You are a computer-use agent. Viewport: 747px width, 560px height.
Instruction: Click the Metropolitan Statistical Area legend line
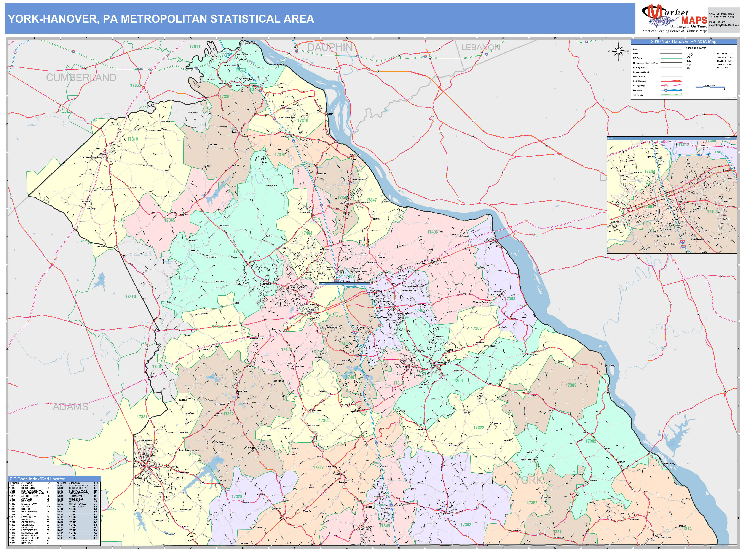click(671, 63)
